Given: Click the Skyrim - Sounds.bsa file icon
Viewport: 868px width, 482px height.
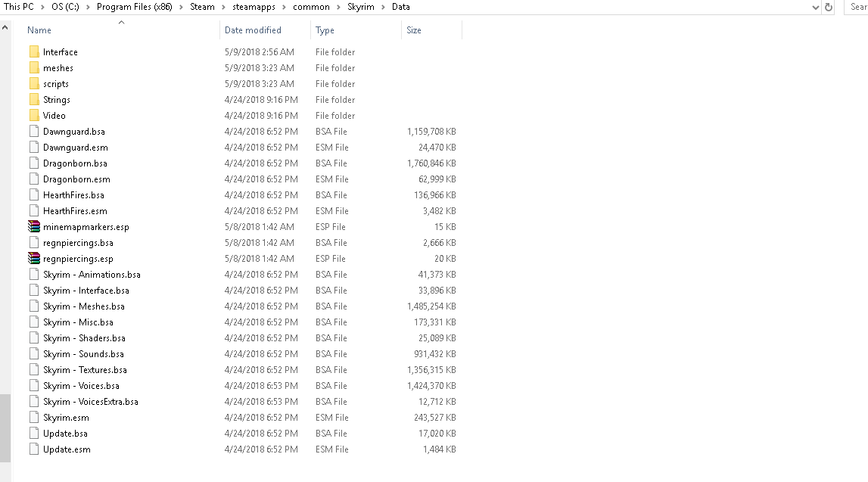Looking at the screenshot, I should [34, 353].
